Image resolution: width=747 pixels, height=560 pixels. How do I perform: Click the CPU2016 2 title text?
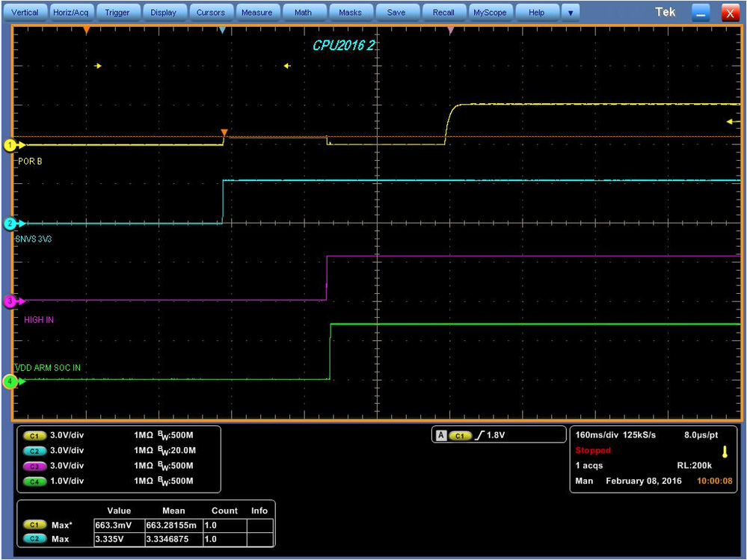[343, 46]
